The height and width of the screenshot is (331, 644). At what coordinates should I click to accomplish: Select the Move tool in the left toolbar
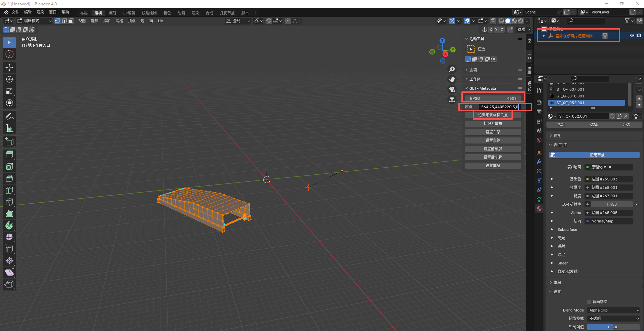point(9,68)
